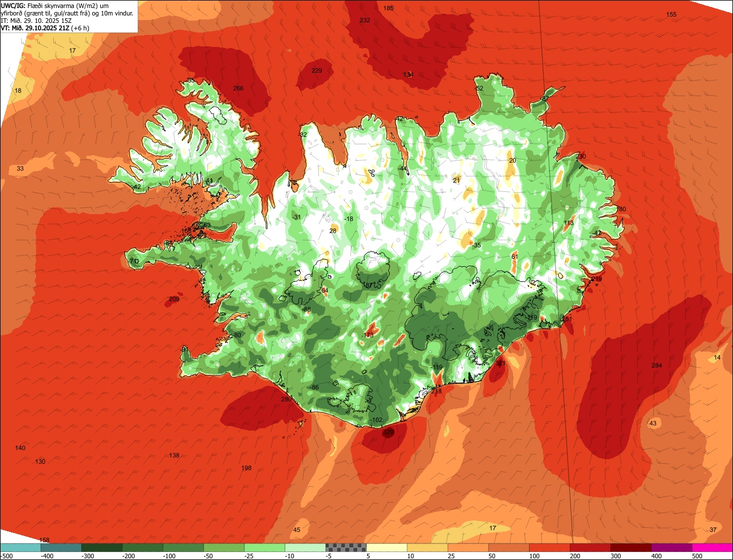Click the darkest green -300 to -200 legend swatch

[101, 547]
